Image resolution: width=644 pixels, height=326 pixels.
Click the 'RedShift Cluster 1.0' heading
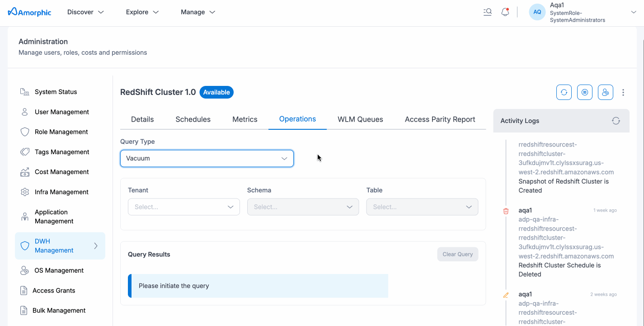[158, 92]
